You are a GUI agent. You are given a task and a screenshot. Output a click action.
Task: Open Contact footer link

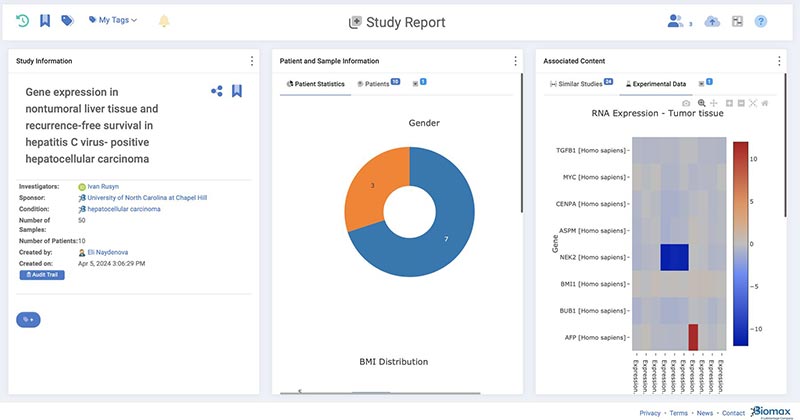point(733,413)
